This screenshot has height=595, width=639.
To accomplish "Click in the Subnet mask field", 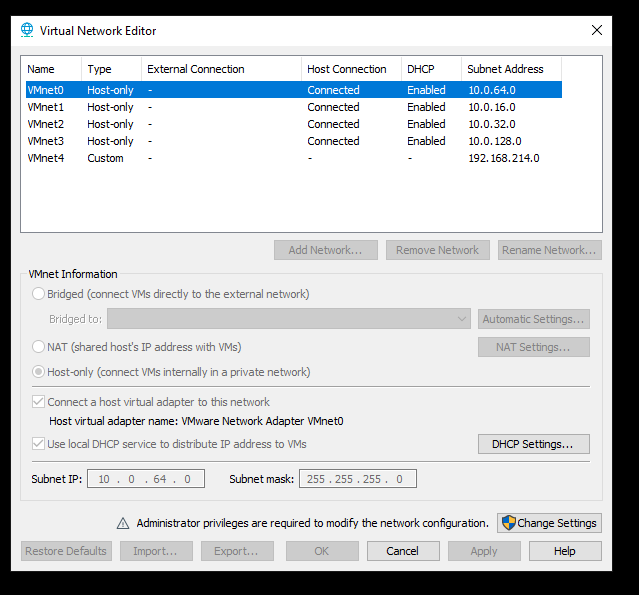I will pos(358,478).
